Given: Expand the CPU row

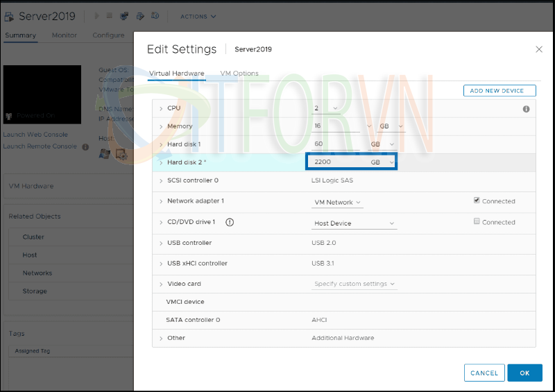Looking at the screenshot, I should coord(161,108).
